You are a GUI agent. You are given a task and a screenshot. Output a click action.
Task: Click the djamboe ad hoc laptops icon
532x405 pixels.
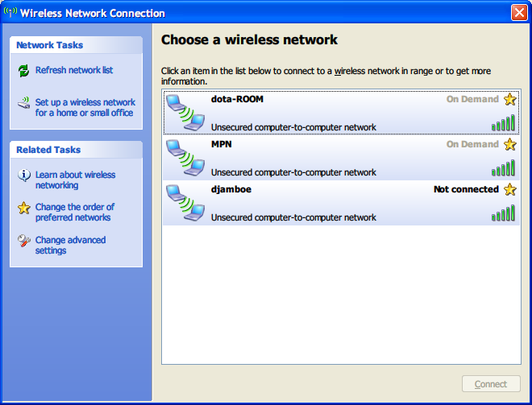pos(185,202)
